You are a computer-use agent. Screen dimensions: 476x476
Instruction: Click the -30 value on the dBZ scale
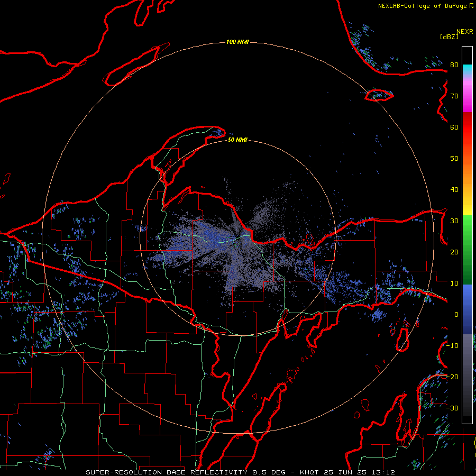[x=452, y=408]
